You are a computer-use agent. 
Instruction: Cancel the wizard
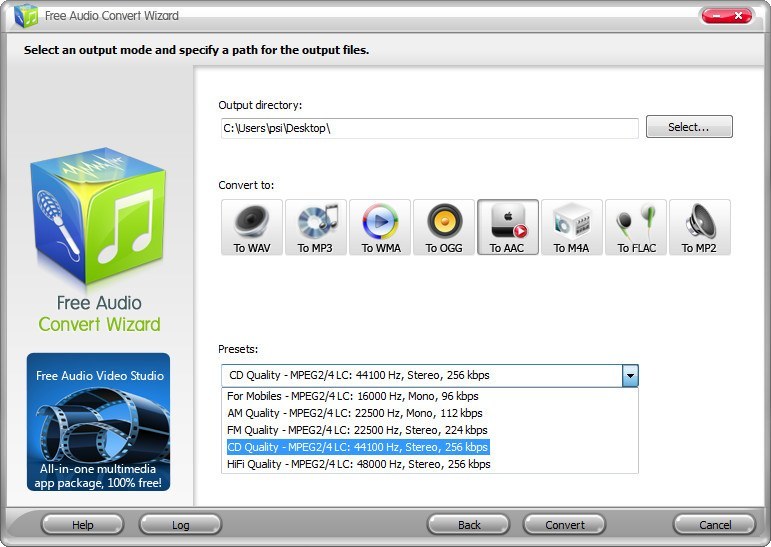pyautogui.click(x=714, y=525)
